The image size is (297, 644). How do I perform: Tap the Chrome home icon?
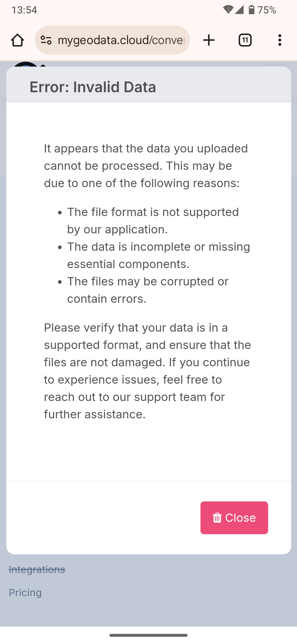(17, 40)
